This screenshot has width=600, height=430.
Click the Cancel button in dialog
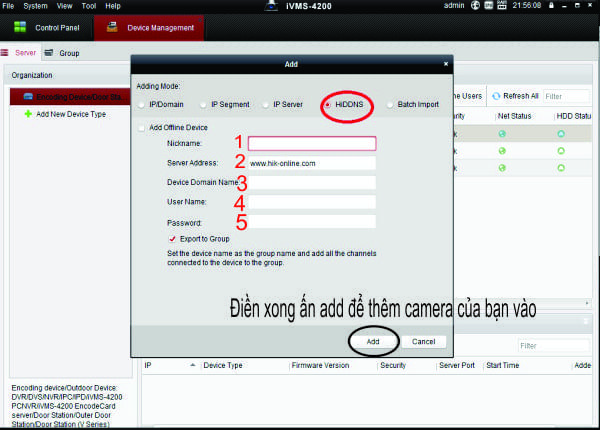click(424, 341)
